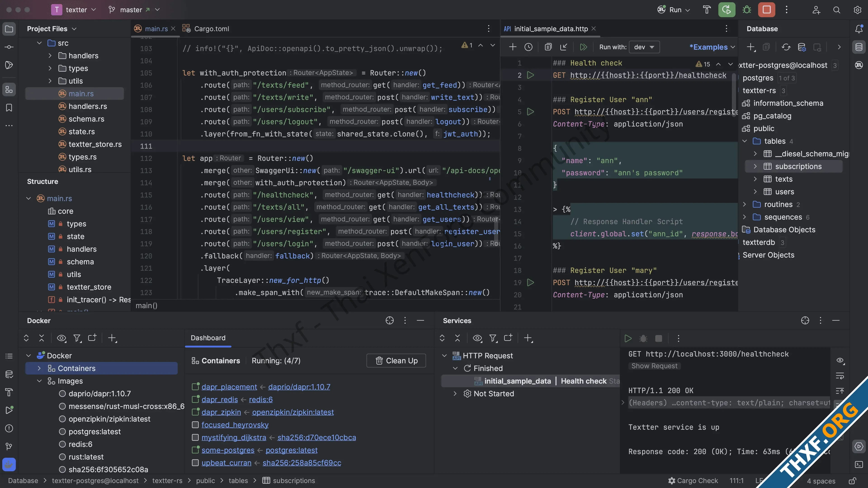Open the dev environment dropdown
This screenshot has height=488, width=868.
pos(644,47)
